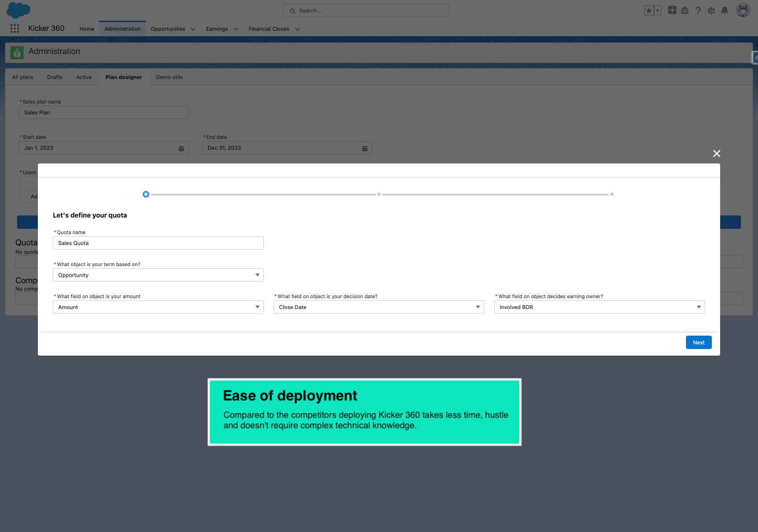Click the Kicker 360 app name
This screenshot has height=532, width=758.
(46, 28)
